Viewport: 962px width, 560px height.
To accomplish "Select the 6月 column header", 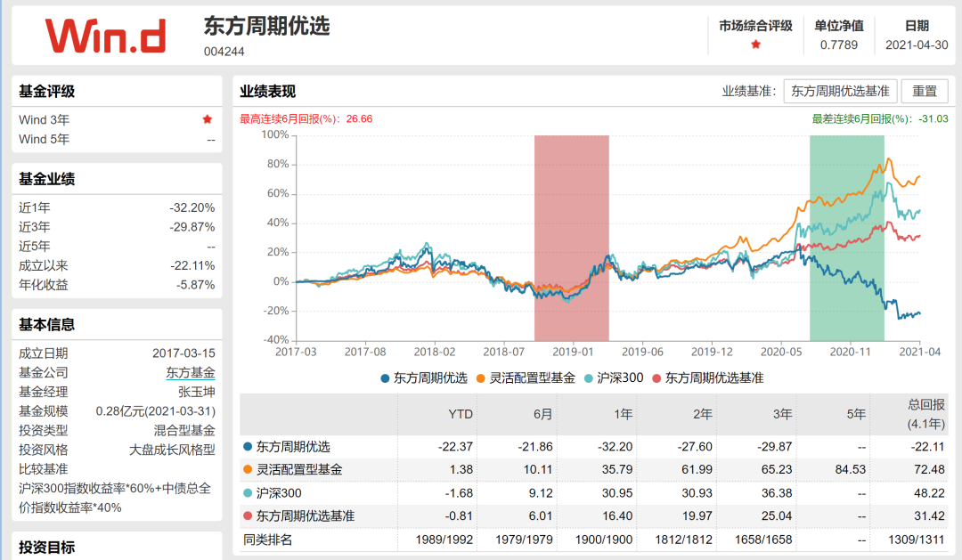I will [543, 414].
